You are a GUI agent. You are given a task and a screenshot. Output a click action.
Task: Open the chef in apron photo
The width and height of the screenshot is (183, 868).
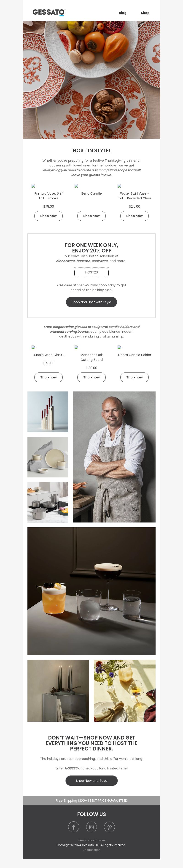114,457
